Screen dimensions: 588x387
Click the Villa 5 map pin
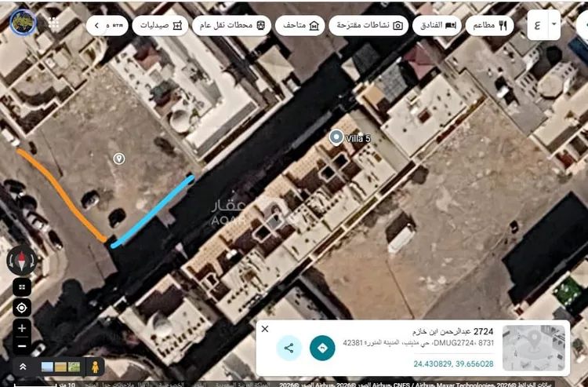click(336, 137)
